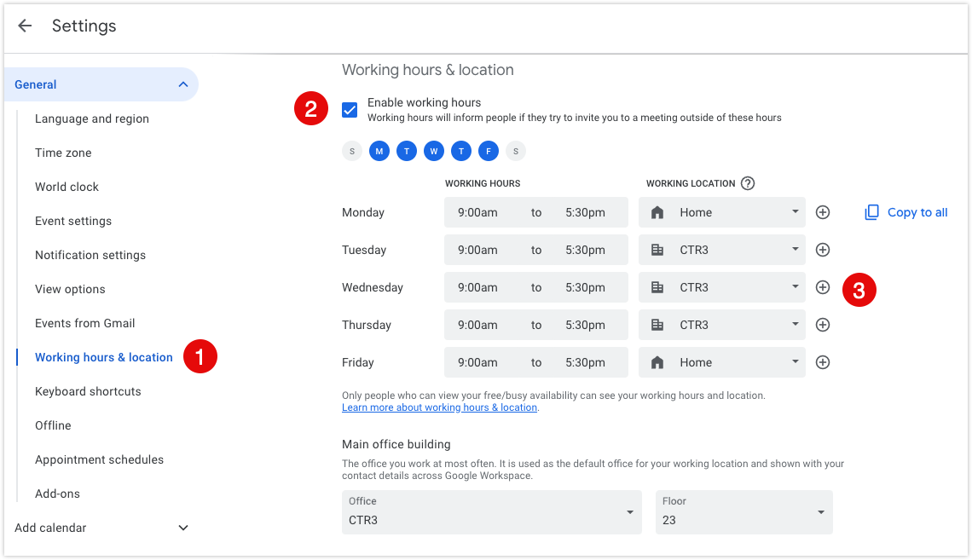Open the working hours & location learn more link
The width and height of the screenshot is (972, 560).
(439, 407)
